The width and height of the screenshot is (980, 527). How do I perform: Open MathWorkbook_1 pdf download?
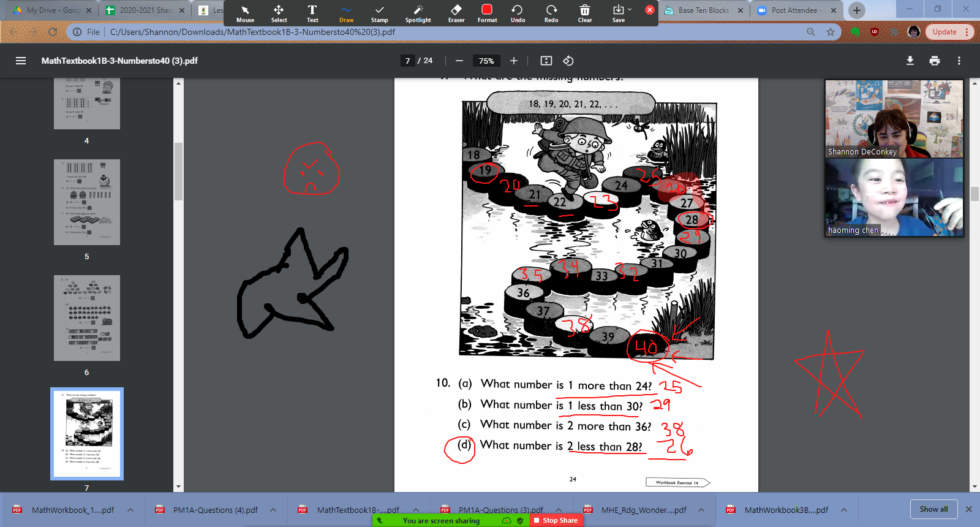(64, 510)
